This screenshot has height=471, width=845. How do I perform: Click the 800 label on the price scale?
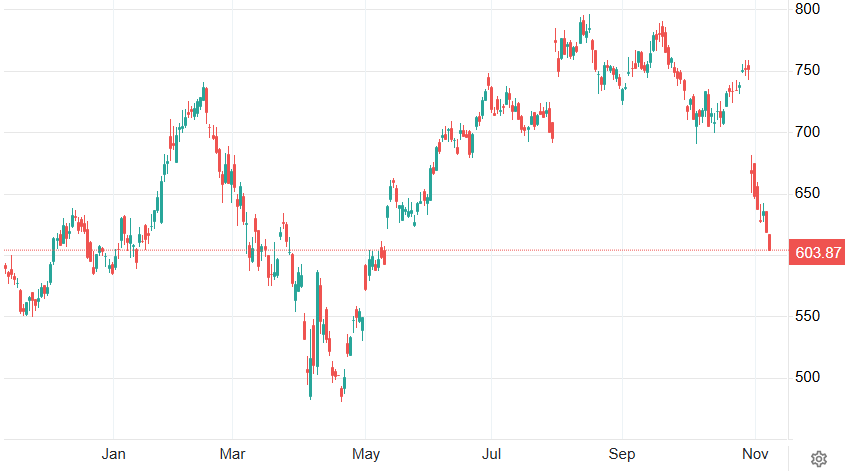(808, 9)
